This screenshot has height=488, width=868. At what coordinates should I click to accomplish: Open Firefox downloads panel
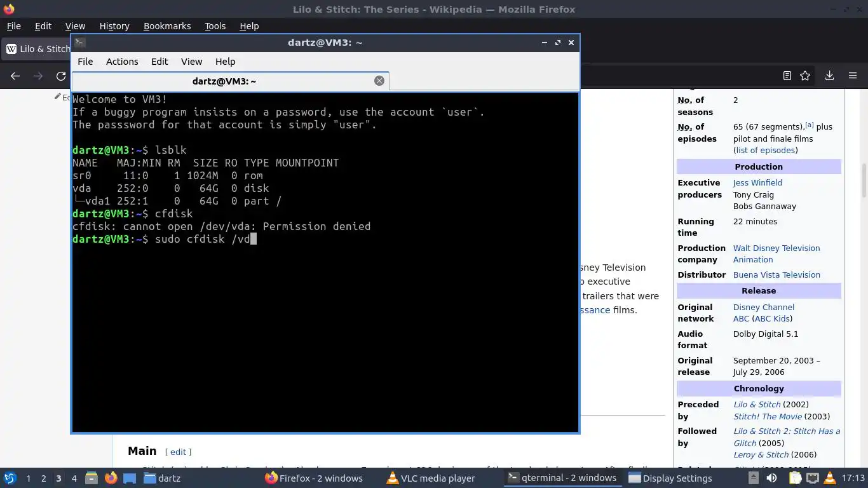tap(829, 76)
